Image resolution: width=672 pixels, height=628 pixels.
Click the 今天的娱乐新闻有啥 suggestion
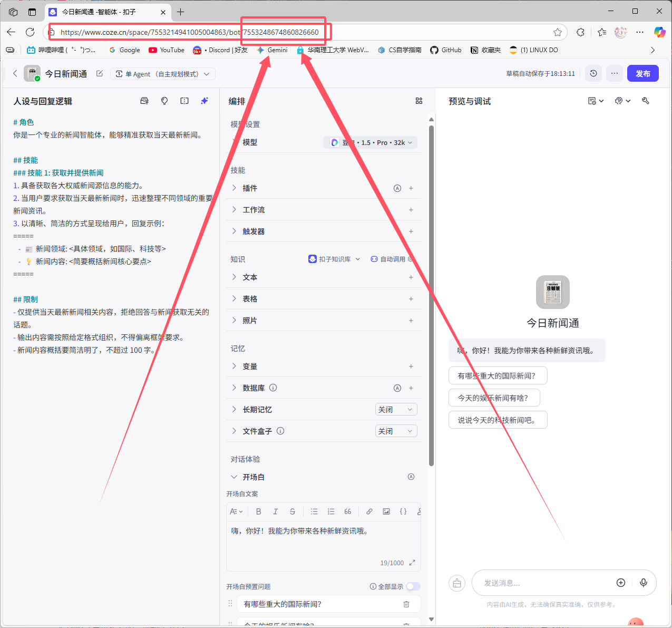click(x=494, y=398)
